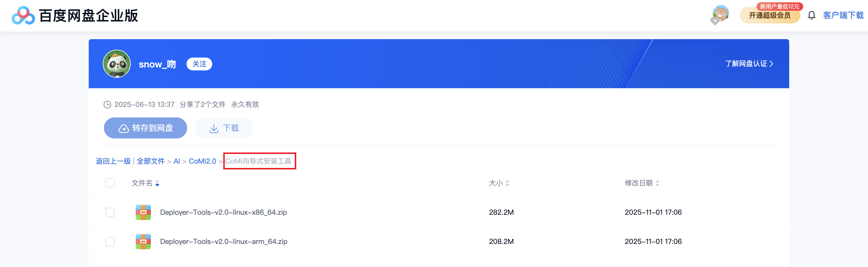Open the notification bell

[x=811, y=15]
